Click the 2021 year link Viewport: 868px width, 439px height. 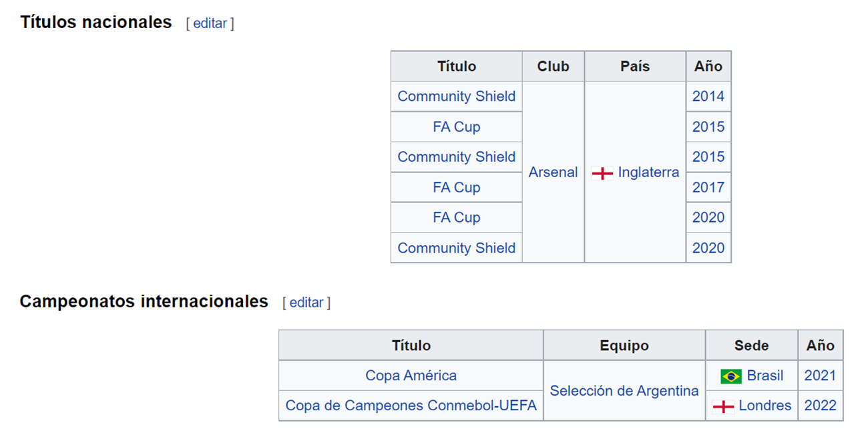(x=821, y=376)
